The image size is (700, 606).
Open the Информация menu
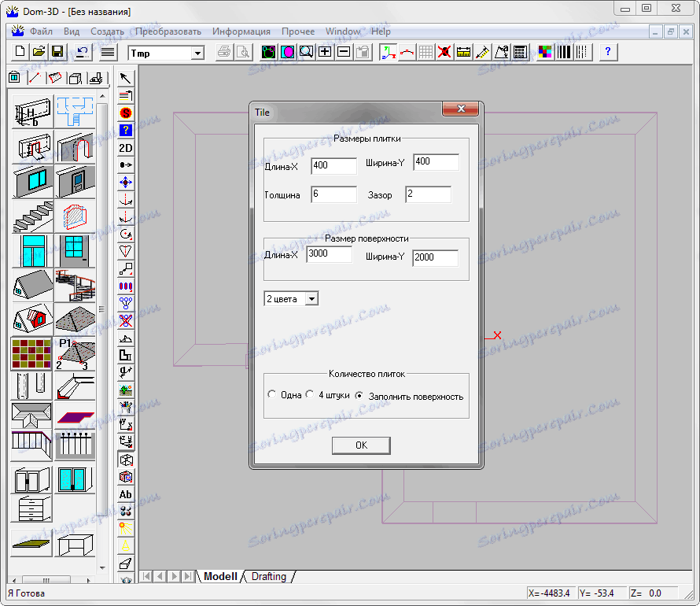(241, 31)
